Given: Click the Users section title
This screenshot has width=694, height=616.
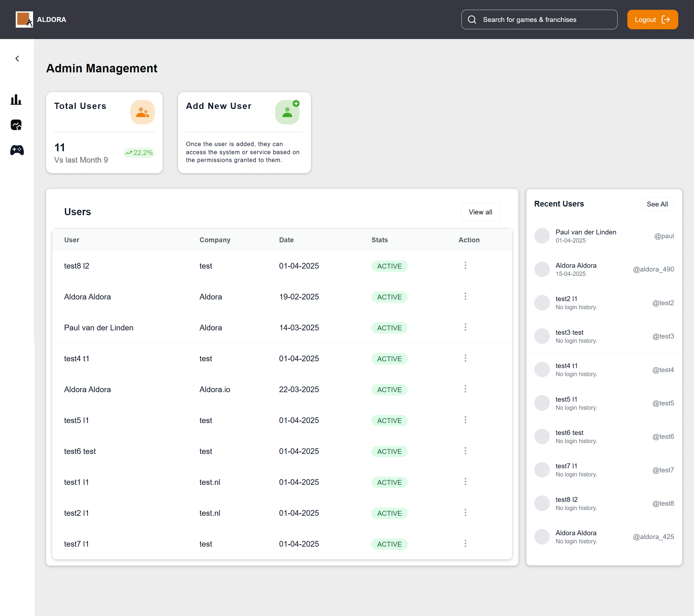Looking at the screenshot, I should [x=78, y=211].
